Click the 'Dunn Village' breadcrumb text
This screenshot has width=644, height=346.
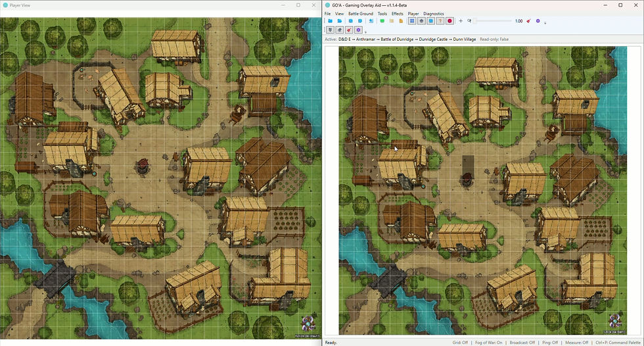[x=465, y=39]
